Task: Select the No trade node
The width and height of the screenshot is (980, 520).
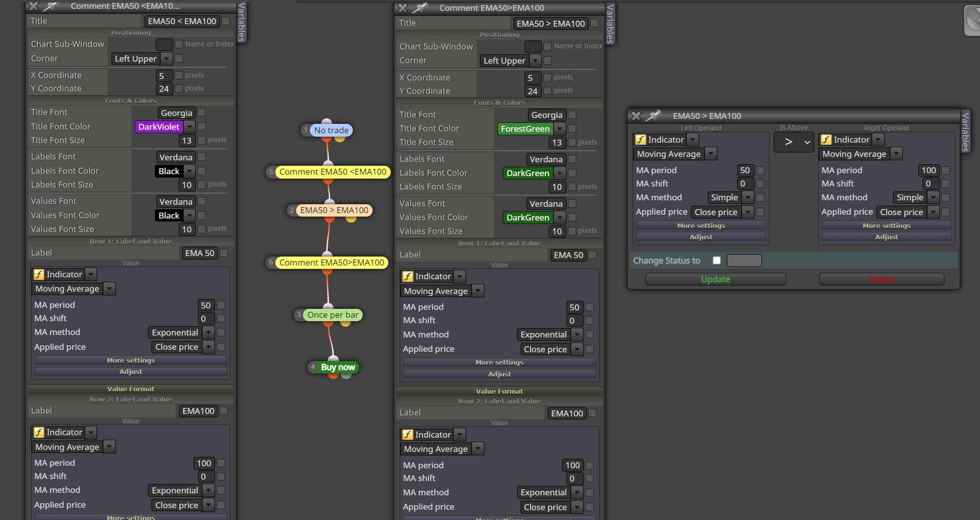Action: tap(331, 130)
